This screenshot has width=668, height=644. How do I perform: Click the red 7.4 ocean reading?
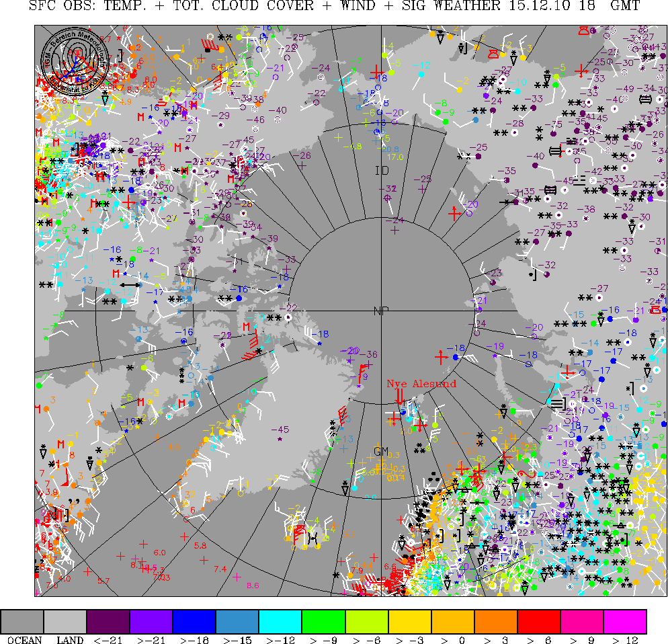pyautogui.click(x=220, y=569)
